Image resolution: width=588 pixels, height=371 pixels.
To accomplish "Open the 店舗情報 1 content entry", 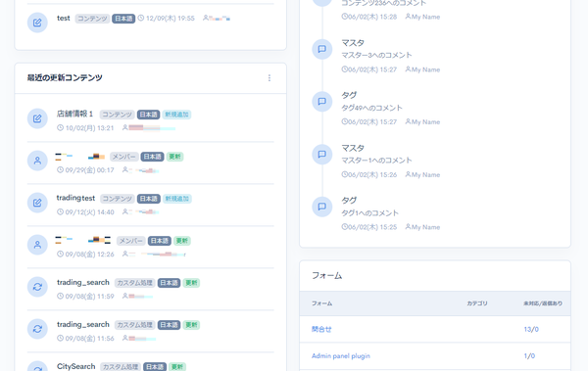I will pos(74,114).
